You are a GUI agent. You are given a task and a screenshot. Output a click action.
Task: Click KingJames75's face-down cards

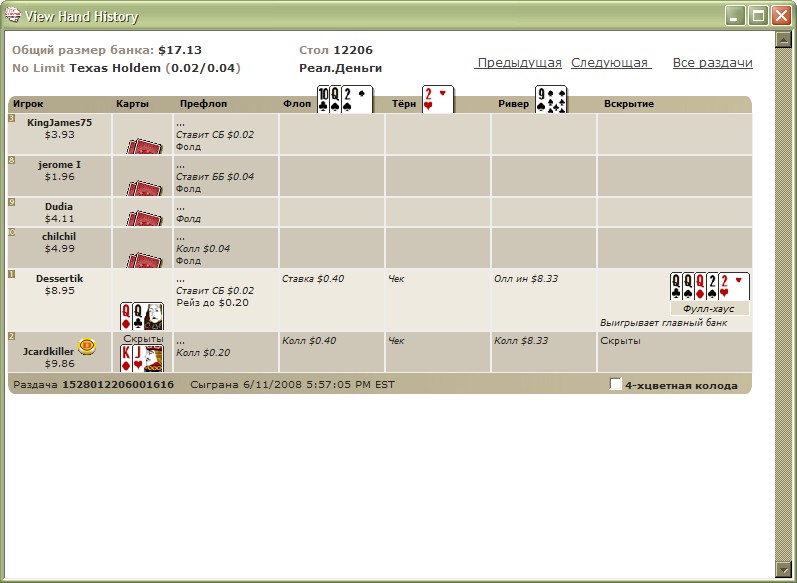pos(143,145)
